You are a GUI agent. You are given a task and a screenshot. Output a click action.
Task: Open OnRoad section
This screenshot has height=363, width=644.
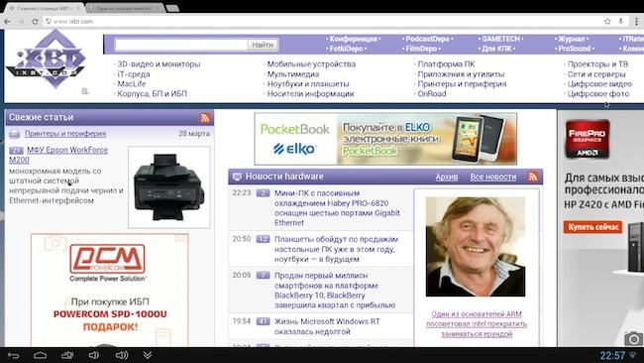coord(432,94)
